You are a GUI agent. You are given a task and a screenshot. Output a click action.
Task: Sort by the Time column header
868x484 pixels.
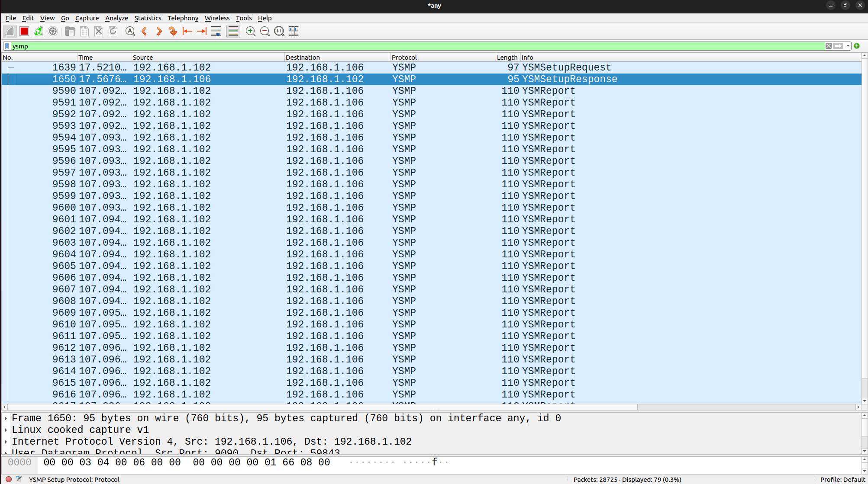tap(104, 58)
